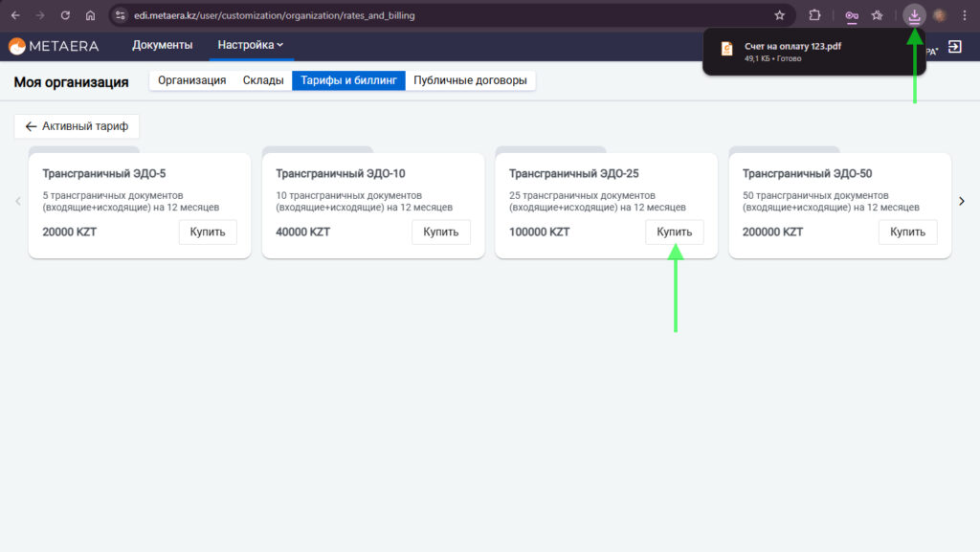Image resolution: width=980 pixels, height=552 pixels.
Task: Open the Документы menu item
Action: pyautogui.click(x=162, y=45)
